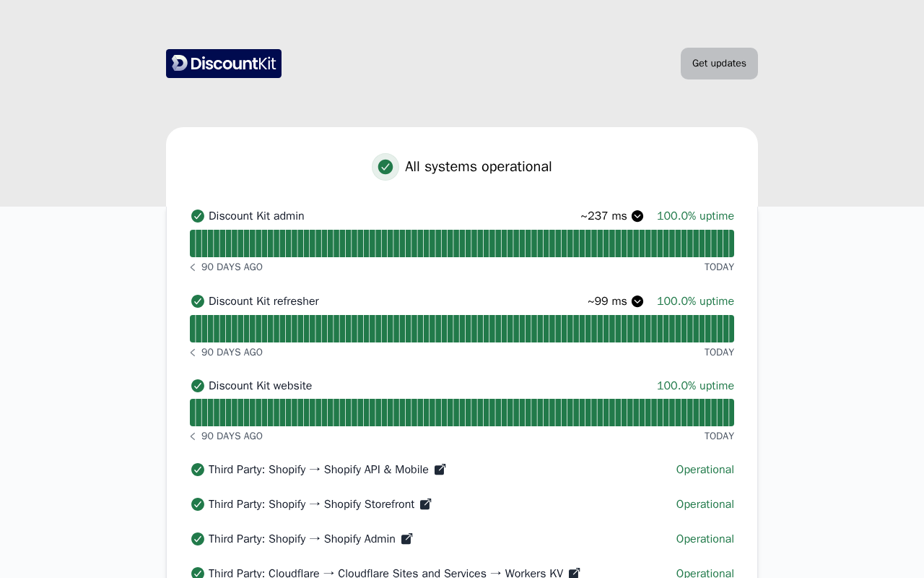Click the Discount Kit website uptime bar

pos(462,413)
